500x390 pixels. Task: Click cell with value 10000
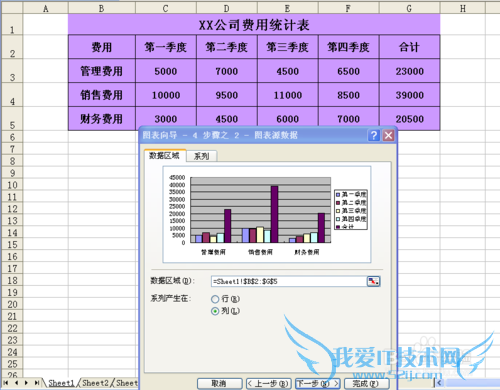[x=166, y=95]
